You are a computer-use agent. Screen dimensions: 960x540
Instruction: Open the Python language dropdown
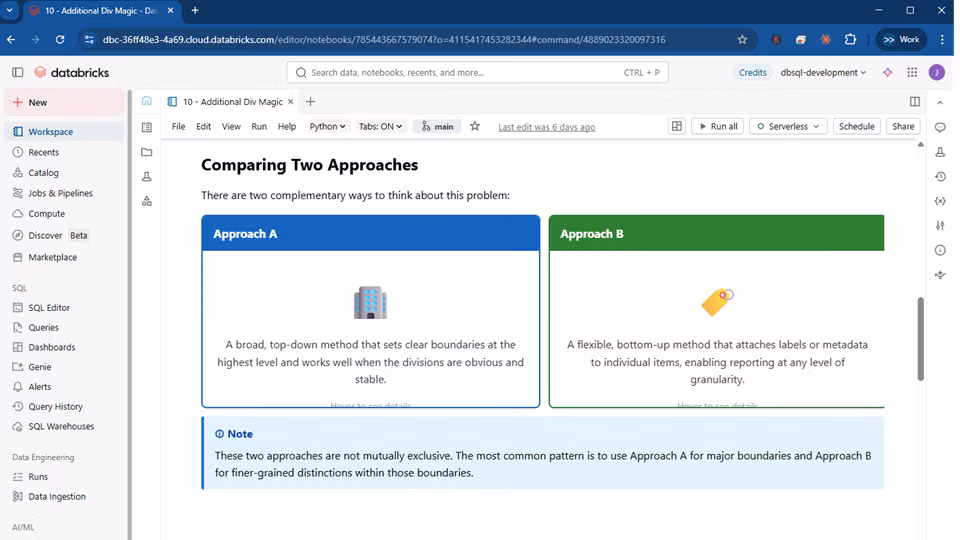pyautogui.click(x=327, y=127)
